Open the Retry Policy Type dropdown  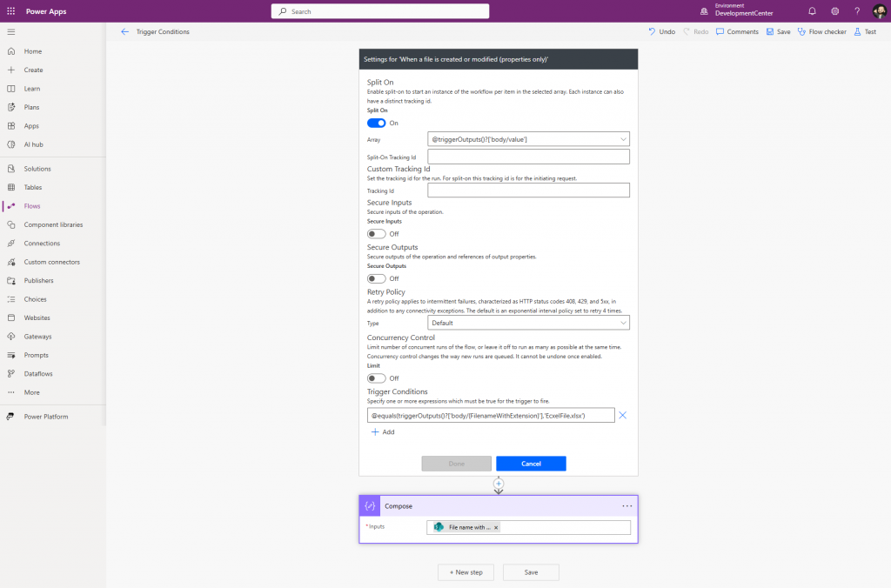[x=624, y=322]
